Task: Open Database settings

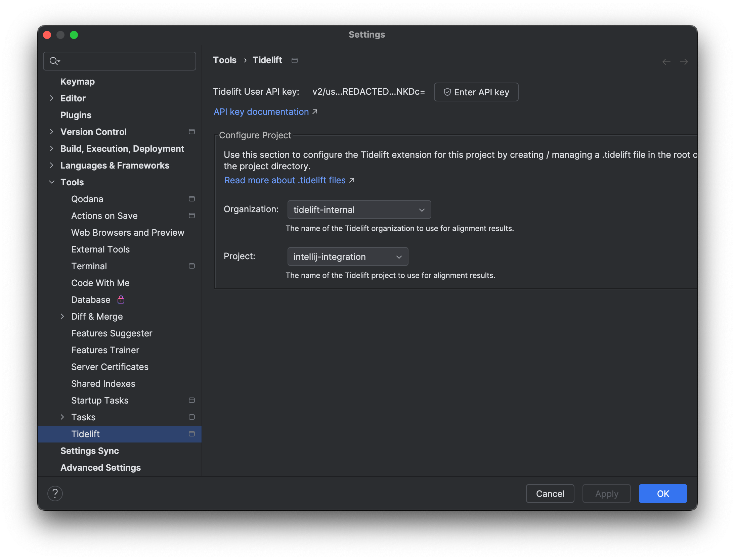Action: coord(91,300)
